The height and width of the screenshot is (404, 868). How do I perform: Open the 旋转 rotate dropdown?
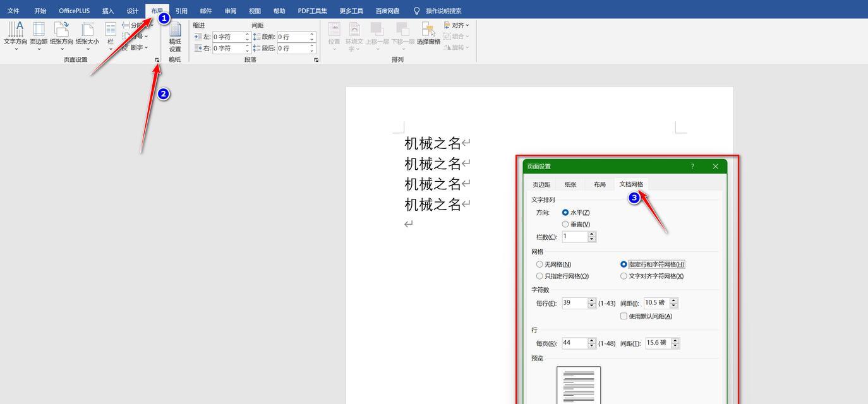click(457, 47)
